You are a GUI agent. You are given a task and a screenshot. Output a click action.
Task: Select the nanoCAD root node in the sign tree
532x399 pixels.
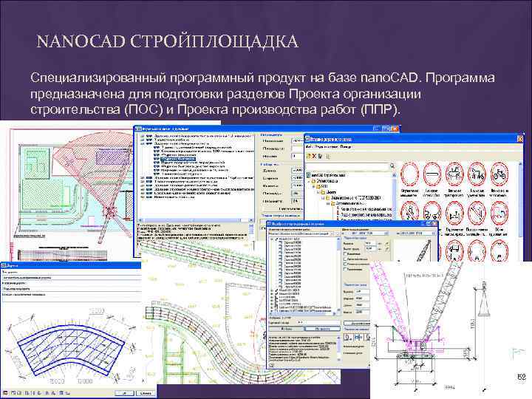[328, 175]
